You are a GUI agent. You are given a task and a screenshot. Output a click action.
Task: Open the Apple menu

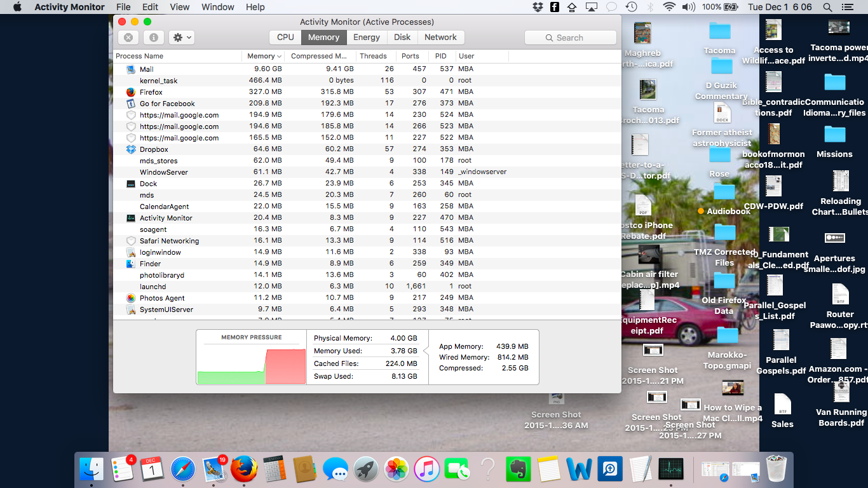(17, 7)
